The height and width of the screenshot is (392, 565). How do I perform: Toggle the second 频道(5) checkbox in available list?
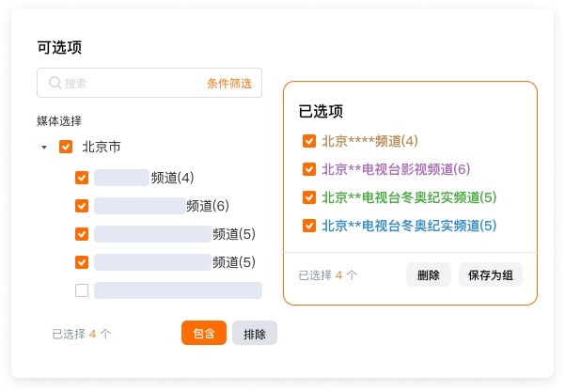click(82, 262)
